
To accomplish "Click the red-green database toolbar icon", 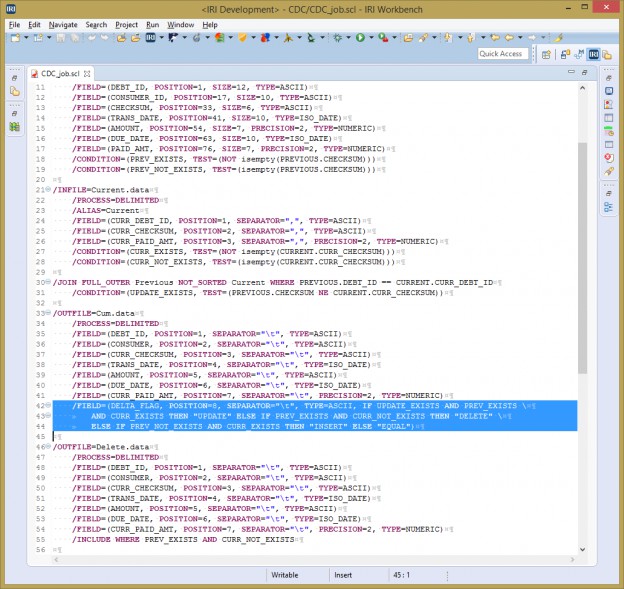I will coord(219,38).
